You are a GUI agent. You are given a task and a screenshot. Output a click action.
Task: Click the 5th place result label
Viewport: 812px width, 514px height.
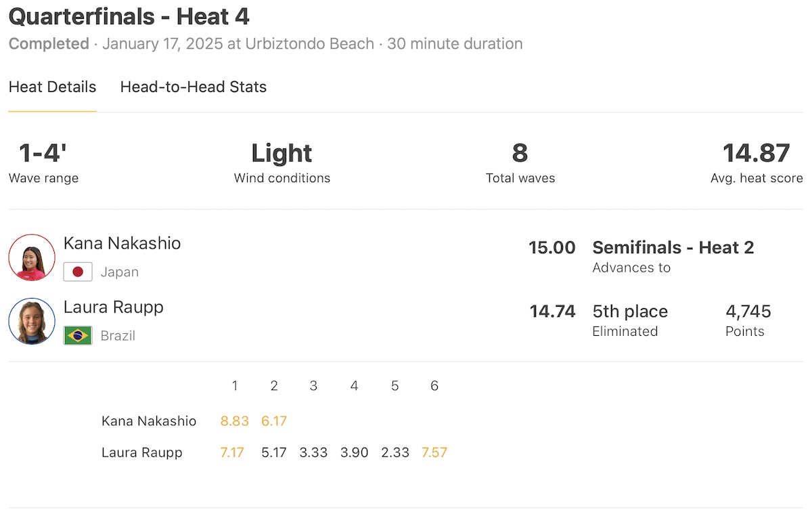point(630,312)
